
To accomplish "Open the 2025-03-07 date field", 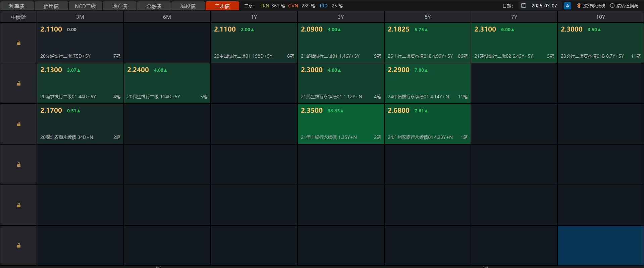I will [544, 6].
